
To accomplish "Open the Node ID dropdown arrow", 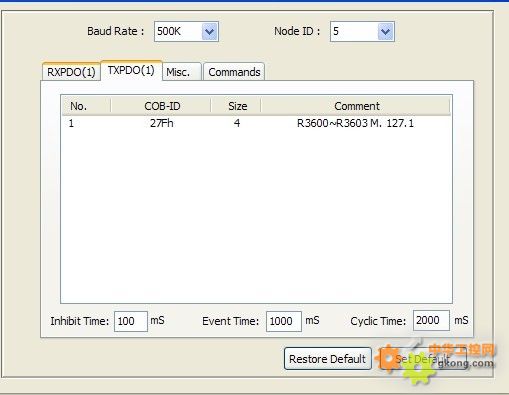I will 386,32.
